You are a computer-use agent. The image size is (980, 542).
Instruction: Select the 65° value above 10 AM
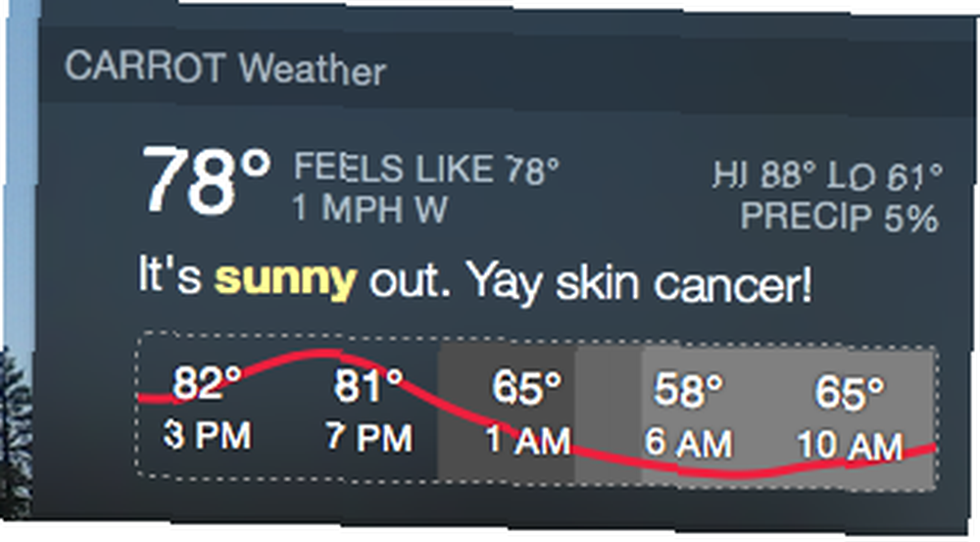click(850, 393)
